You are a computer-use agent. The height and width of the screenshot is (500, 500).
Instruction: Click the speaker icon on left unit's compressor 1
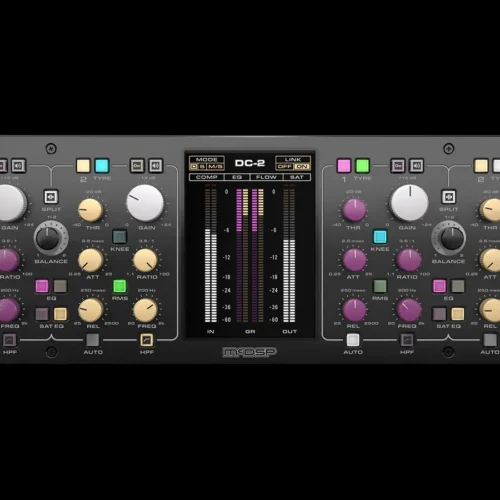pos(19,166)
